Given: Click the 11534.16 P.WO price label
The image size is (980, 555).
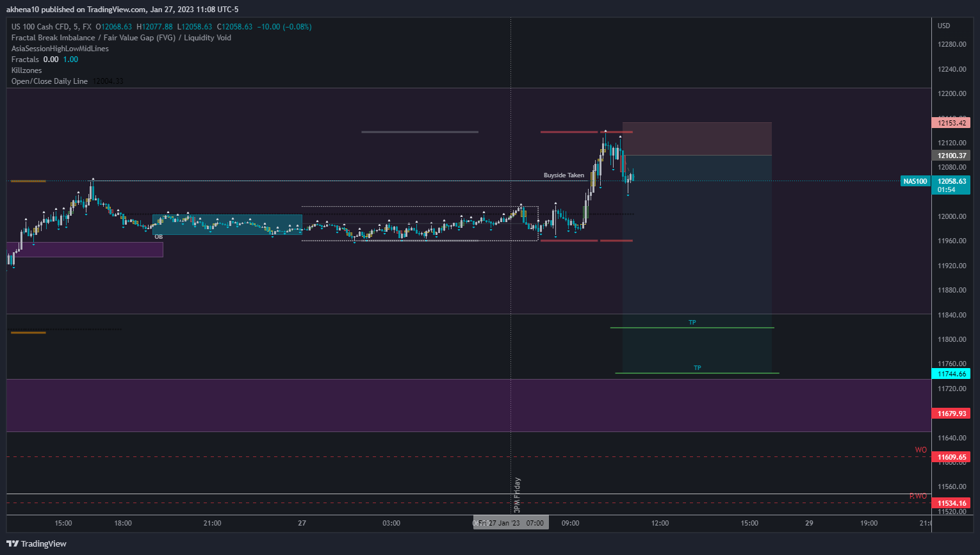Looking at the screenshot, I should (x=951, y=503).
